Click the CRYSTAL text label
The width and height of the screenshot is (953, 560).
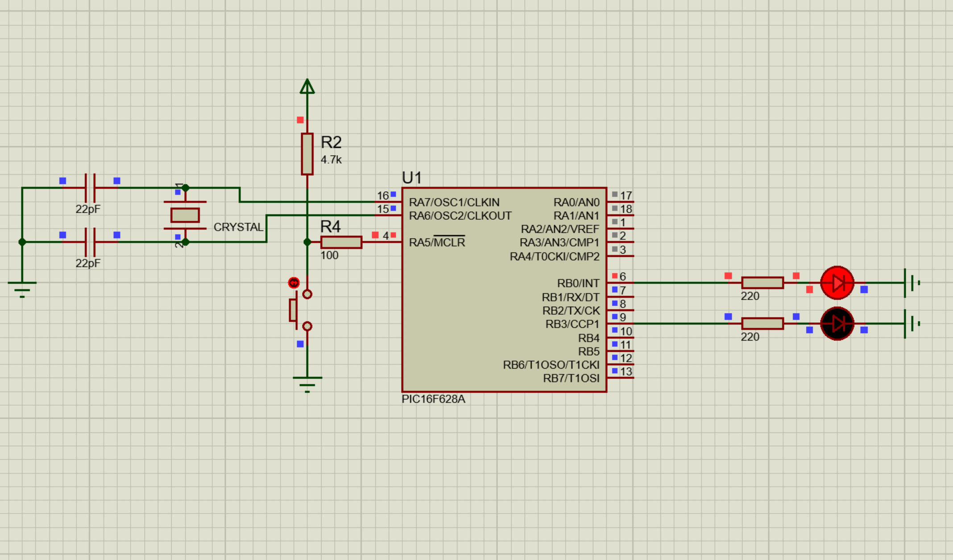(238, 227)
